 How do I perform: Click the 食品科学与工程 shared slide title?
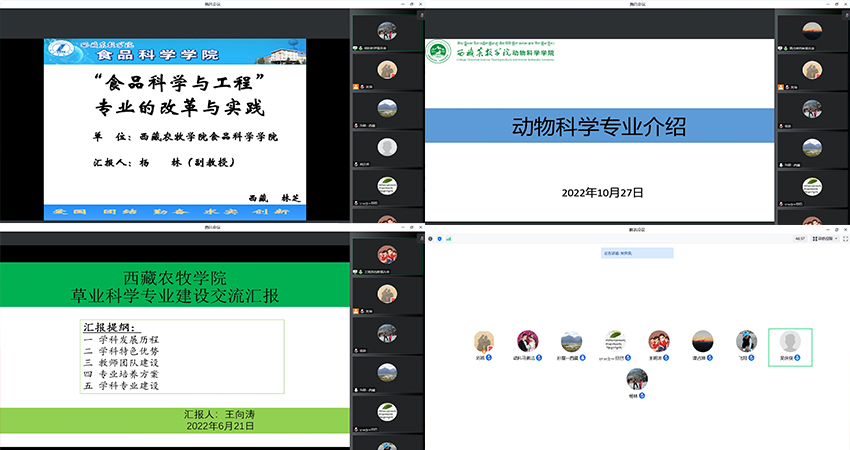[172, 80]
